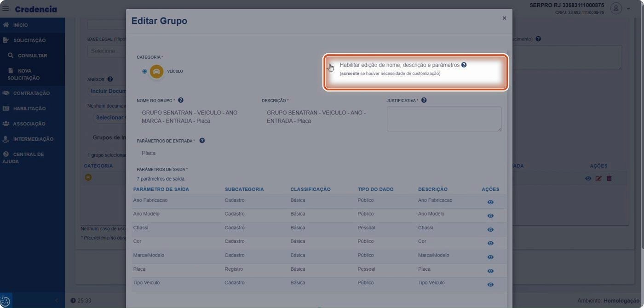Click Intermediação user icon

[6, 139]
